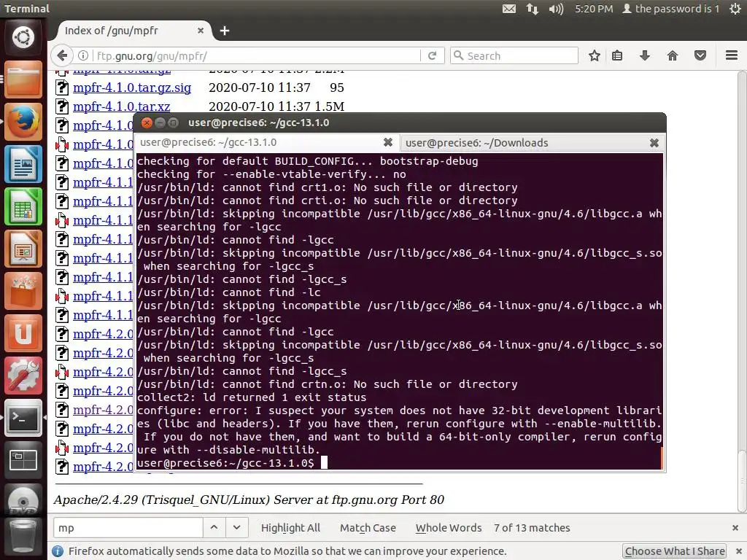Screen dimensions: 747x560
Task: Go to Firefox home page
Action: tap(672, 55)
